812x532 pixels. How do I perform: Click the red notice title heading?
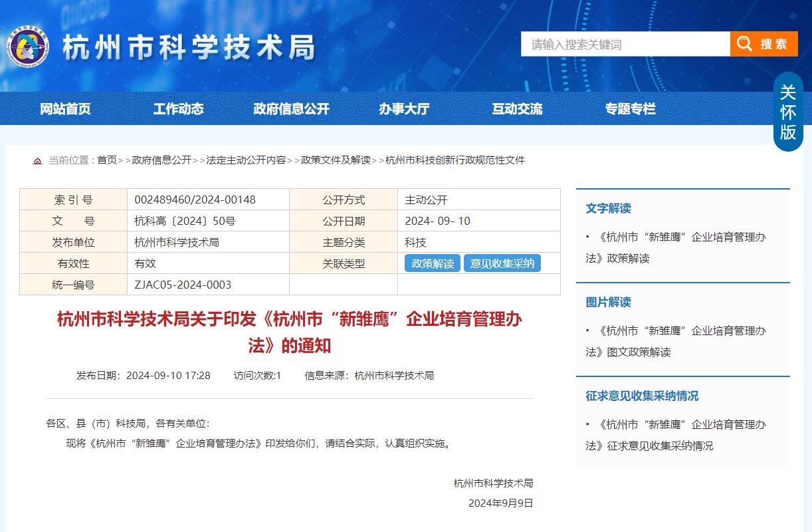coord(290,332)
